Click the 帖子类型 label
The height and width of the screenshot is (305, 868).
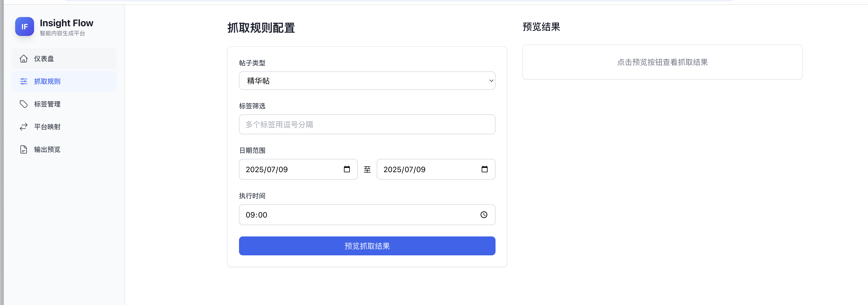click(252, 63)
